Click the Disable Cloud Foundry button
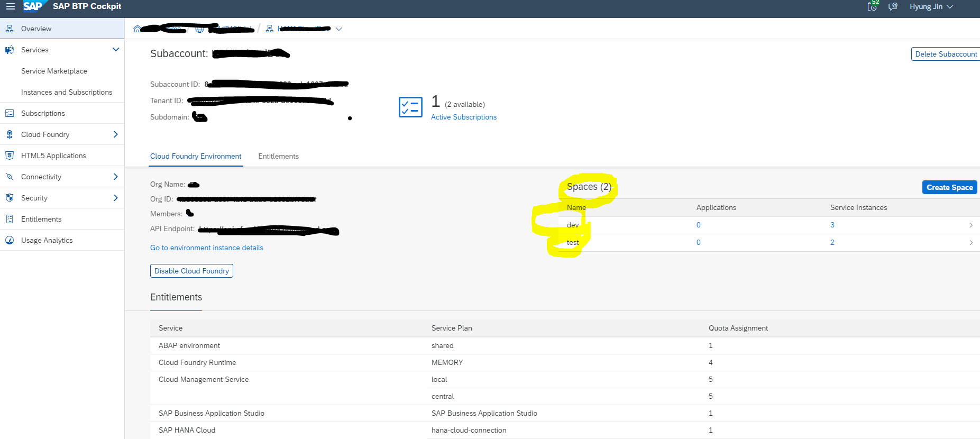980x439 pixels. tap(191, 271)
